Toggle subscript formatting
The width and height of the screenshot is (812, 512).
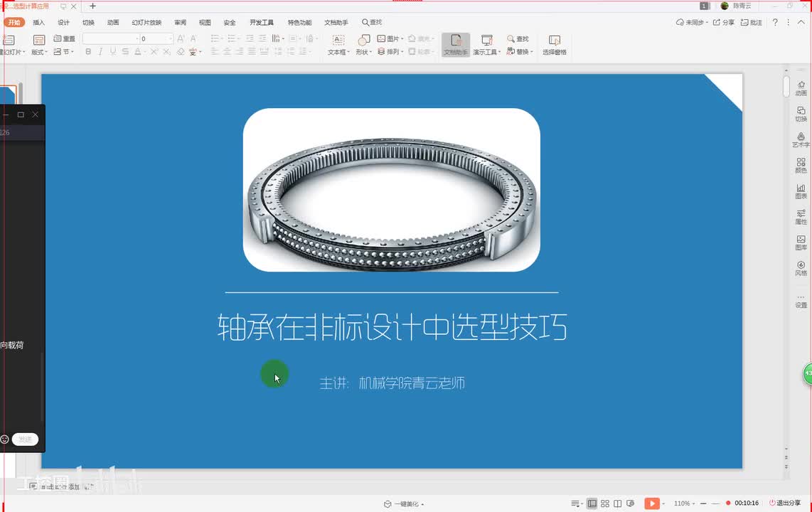click(x=167, y=52)
